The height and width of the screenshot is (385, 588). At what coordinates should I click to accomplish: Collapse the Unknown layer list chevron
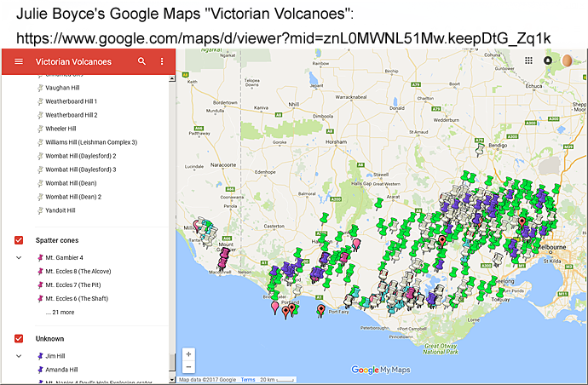[19, 356]
